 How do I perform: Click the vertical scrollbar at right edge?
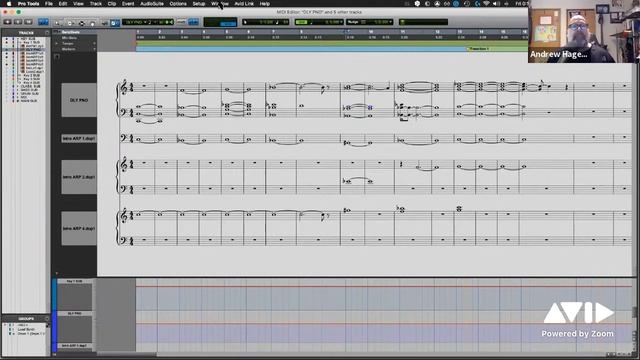[635, 312]
